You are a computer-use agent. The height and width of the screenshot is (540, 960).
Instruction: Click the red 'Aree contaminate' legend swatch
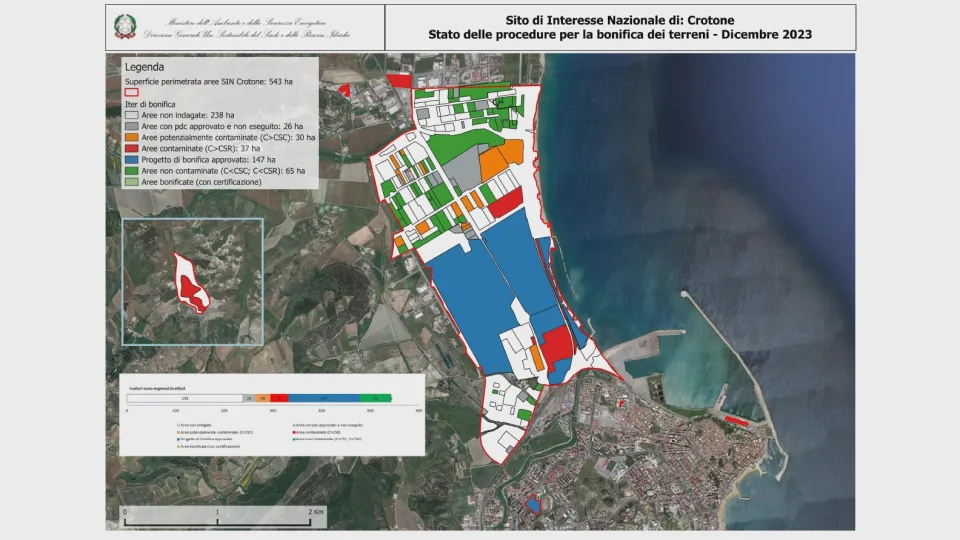coord(131,149)
